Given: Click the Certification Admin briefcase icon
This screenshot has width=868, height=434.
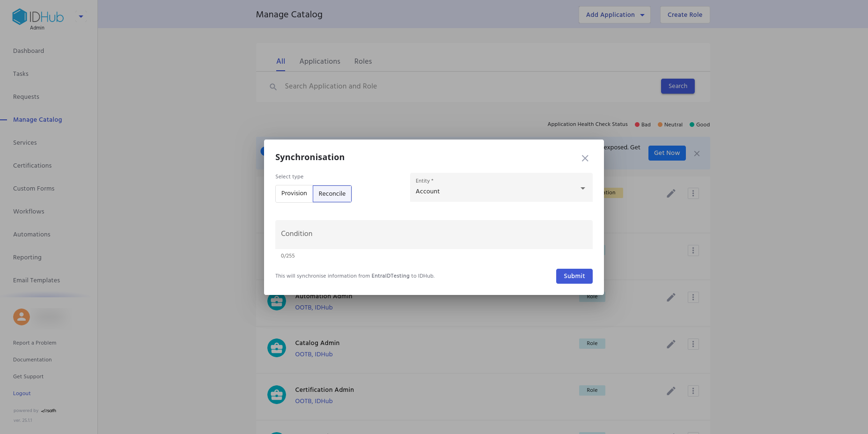Looking at the screenshot, I should [x=277, y=395].
